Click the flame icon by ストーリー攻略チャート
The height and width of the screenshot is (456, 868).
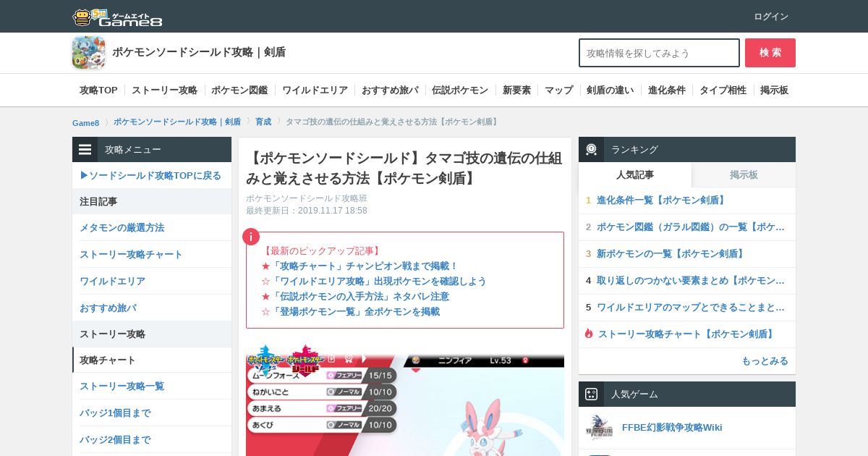click(x=589, y=334)
